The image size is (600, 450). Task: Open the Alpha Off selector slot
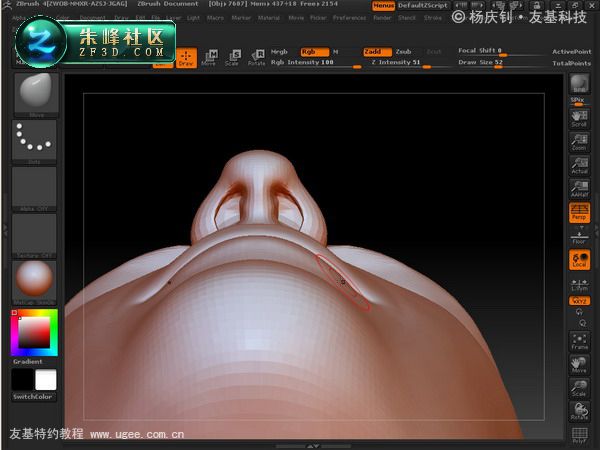pos(34,189)
